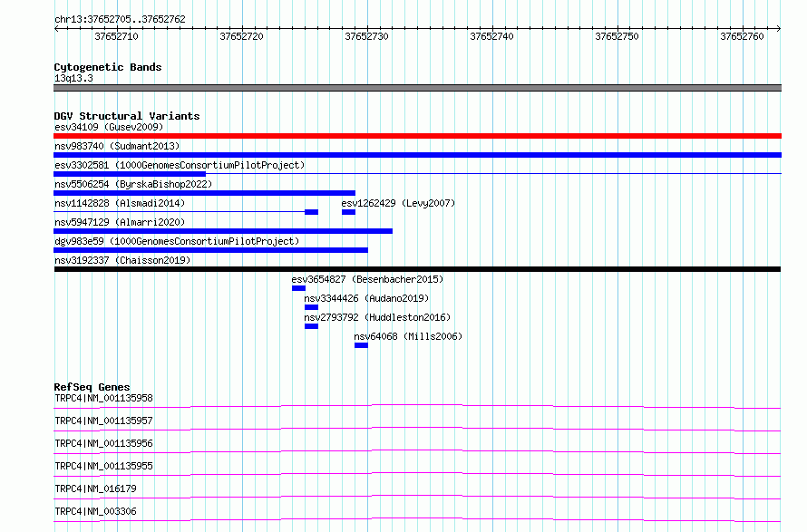This screenshot has height=532, width=807.
Task: Open variant nsv3192337 (Chaisson2019) label
Action: [122, 260]
